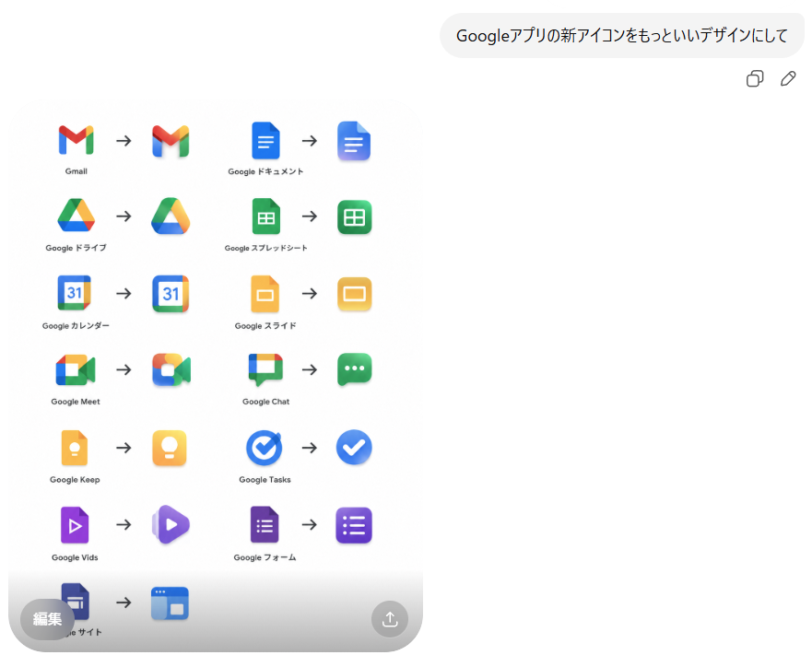Image resolution: width=812 pixels, height=655 pixels.
Task: Click the original Google Keep icon
Action: coord(75,448)
